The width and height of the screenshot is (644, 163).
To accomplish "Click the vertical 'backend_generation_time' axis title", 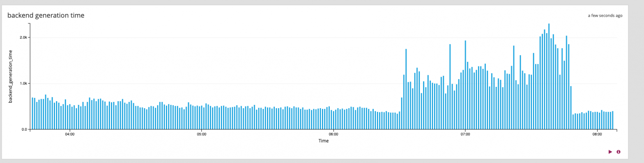I will [x=11, y=76].
